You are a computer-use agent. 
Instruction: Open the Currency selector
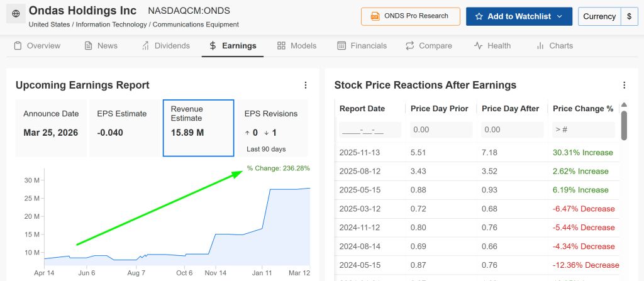[x=599, y=16]
